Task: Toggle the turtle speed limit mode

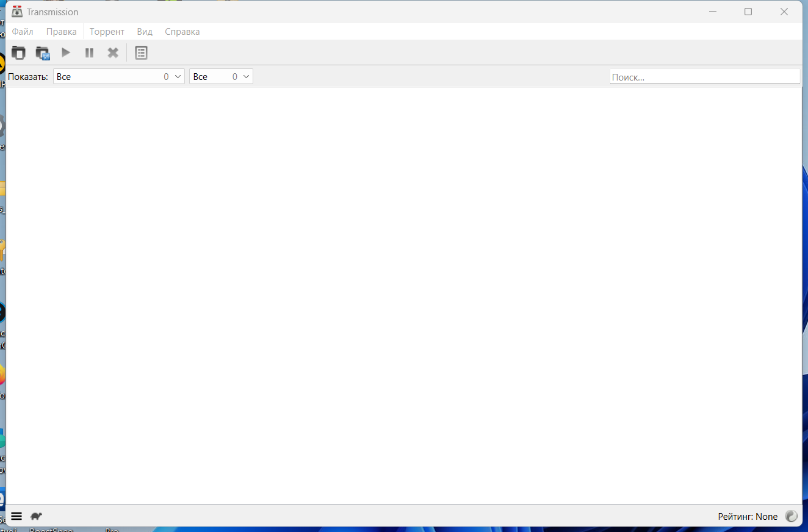Action: [x=36, y=516]
